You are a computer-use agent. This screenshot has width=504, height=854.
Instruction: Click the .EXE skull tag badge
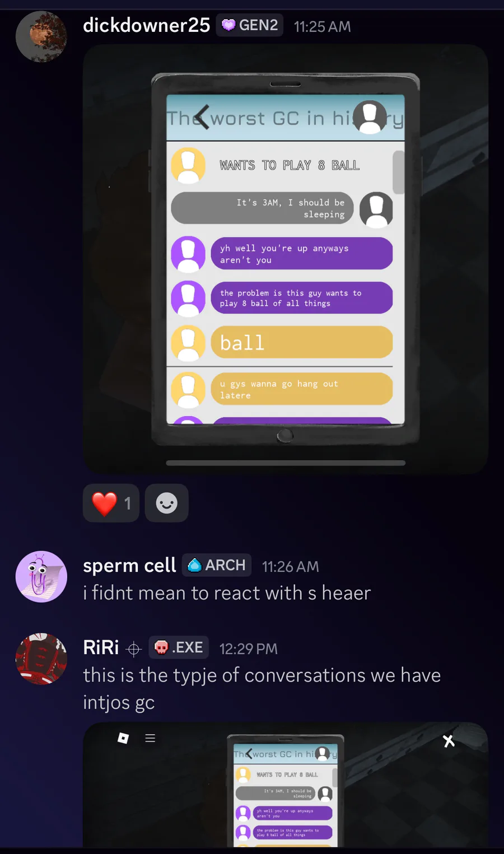[179, 647]
